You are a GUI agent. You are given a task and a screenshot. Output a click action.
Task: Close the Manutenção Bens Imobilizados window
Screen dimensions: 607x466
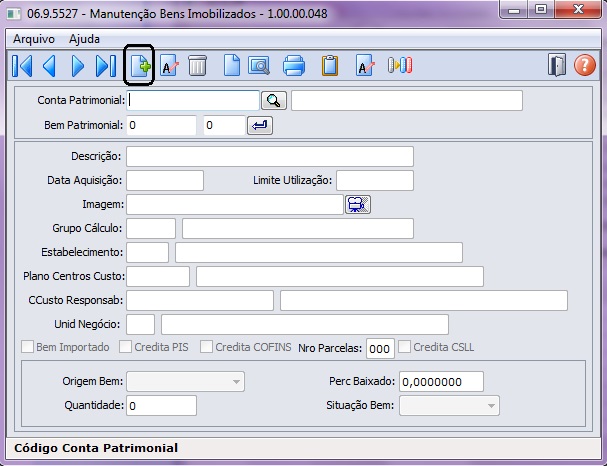pos(578,9)
